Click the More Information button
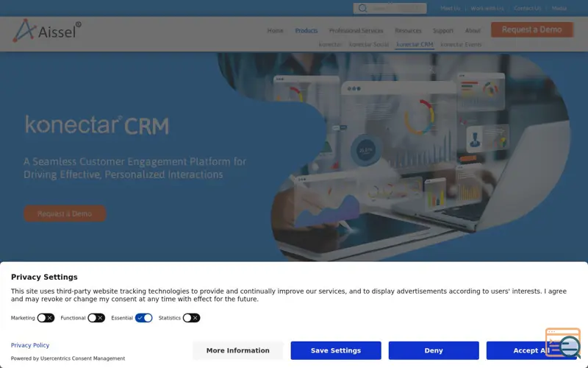The image size is (588, 368). pos(237,350)
